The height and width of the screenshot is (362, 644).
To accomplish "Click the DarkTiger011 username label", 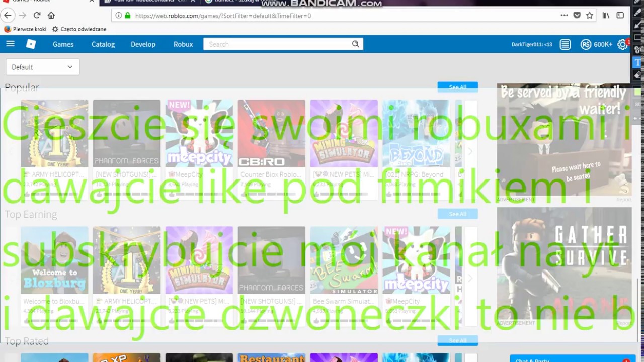I will coord(532,44).
